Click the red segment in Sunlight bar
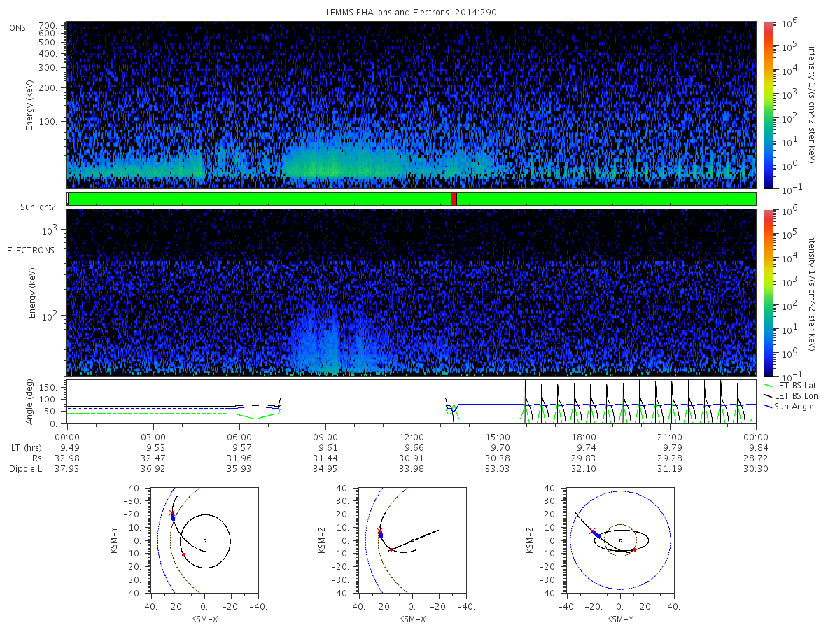The width and height of the screenshot is (840, 630). pyautogui.click(x=454, y=199)
